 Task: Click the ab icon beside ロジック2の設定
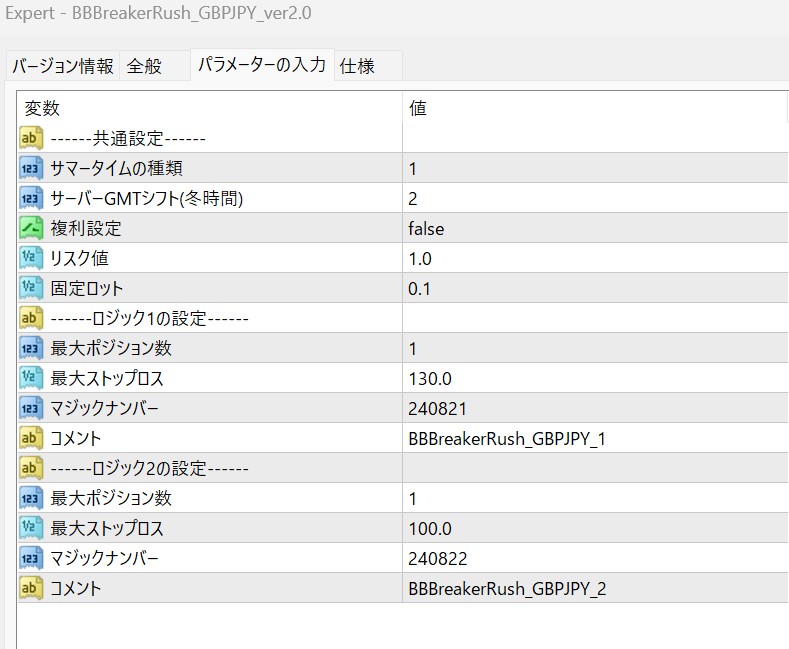[x=31, y=468]
